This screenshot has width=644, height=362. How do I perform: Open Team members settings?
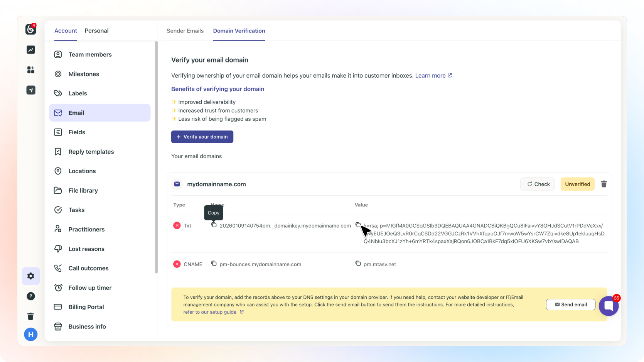[99, 54]
